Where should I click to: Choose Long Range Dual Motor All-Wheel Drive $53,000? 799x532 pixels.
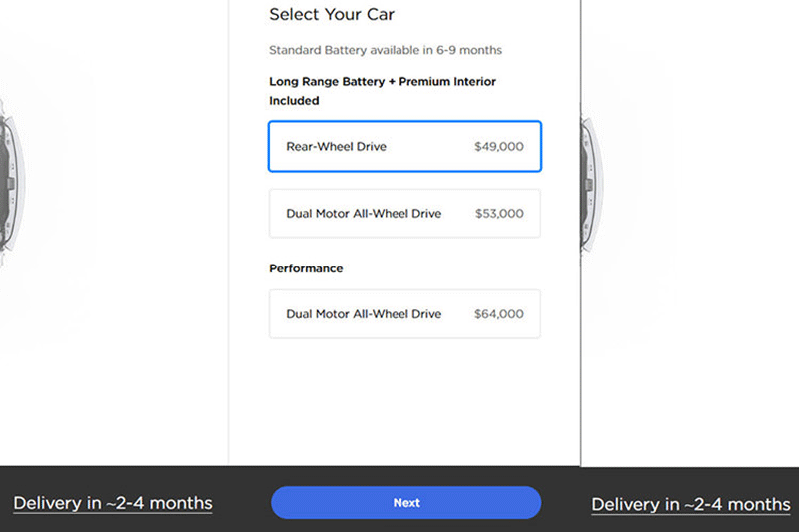pos(404,214)
